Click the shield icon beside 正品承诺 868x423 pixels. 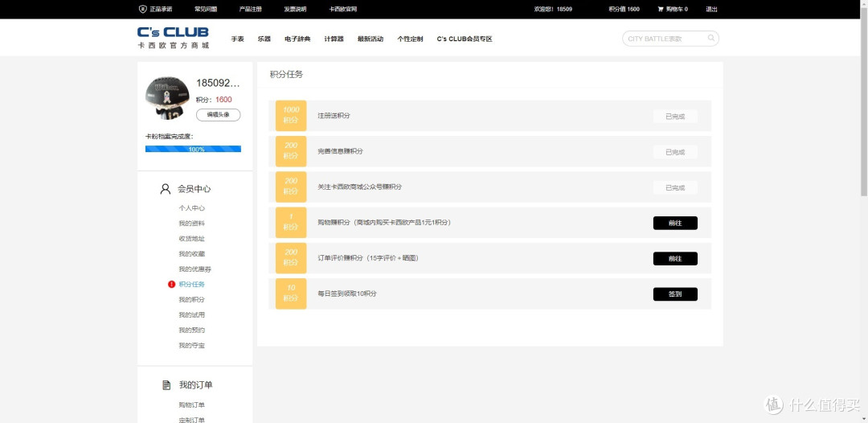[x=143, y=10]
